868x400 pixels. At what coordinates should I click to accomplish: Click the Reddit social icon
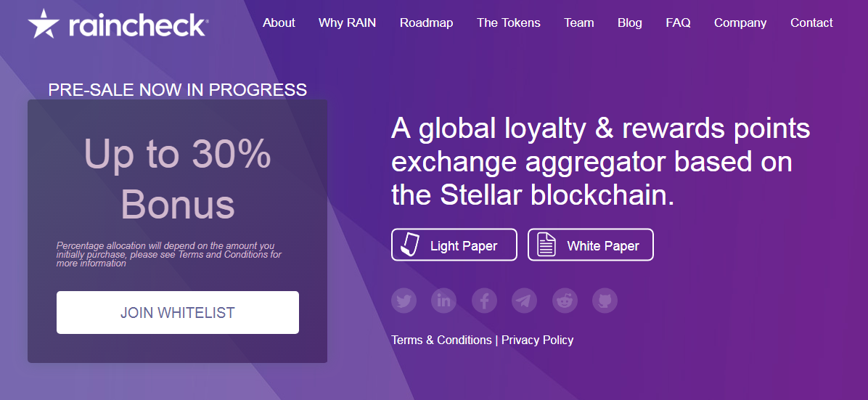(565, 301)
